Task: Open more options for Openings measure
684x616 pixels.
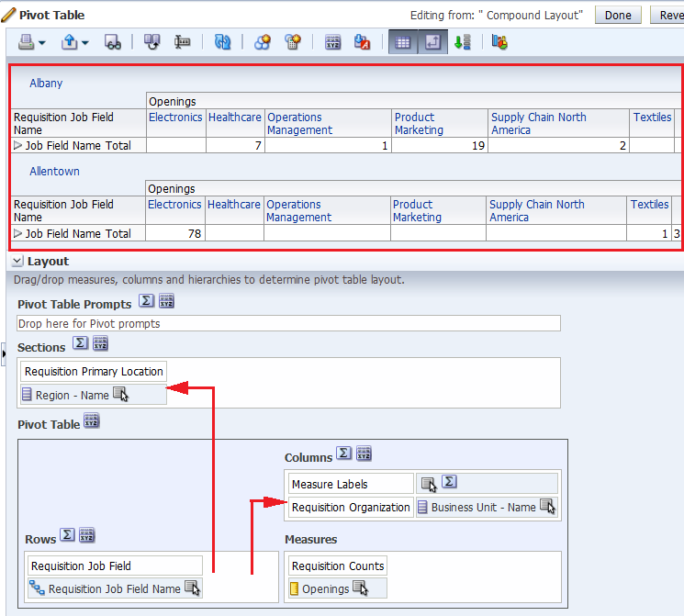Action: (360, 588)
